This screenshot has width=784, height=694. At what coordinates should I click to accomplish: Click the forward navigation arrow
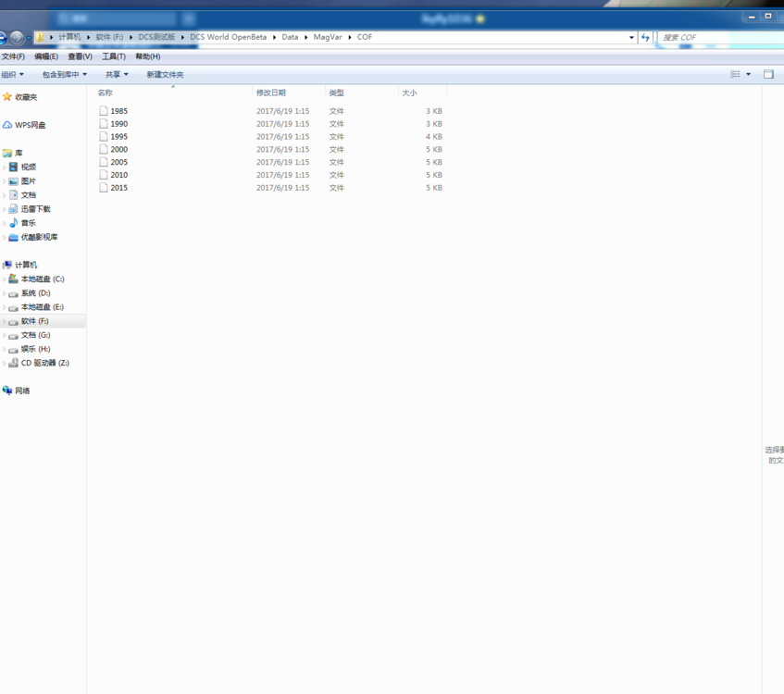[17, 38]
